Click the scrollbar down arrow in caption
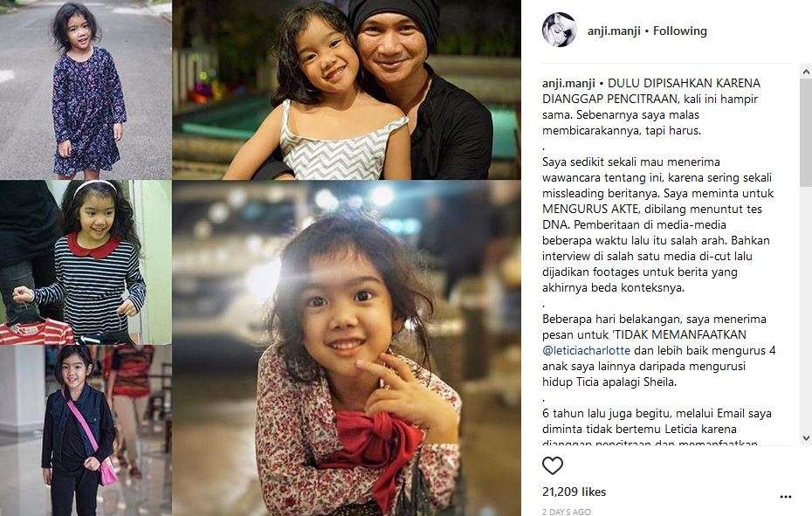Image resolution: width=812 pixels, height=516 pixels. tap(806, 437)
